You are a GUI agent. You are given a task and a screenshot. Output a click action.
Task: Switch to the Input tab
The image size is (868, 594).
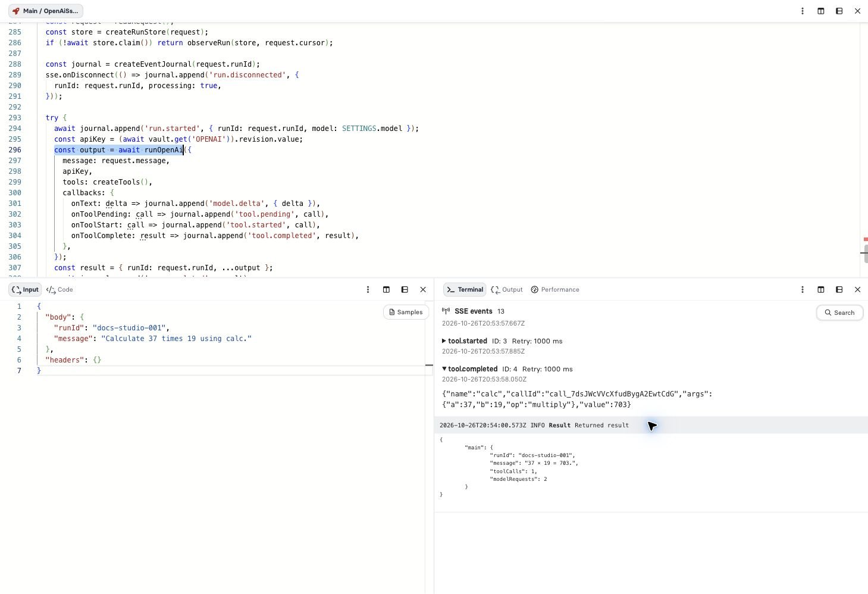[x=25, y=289]
